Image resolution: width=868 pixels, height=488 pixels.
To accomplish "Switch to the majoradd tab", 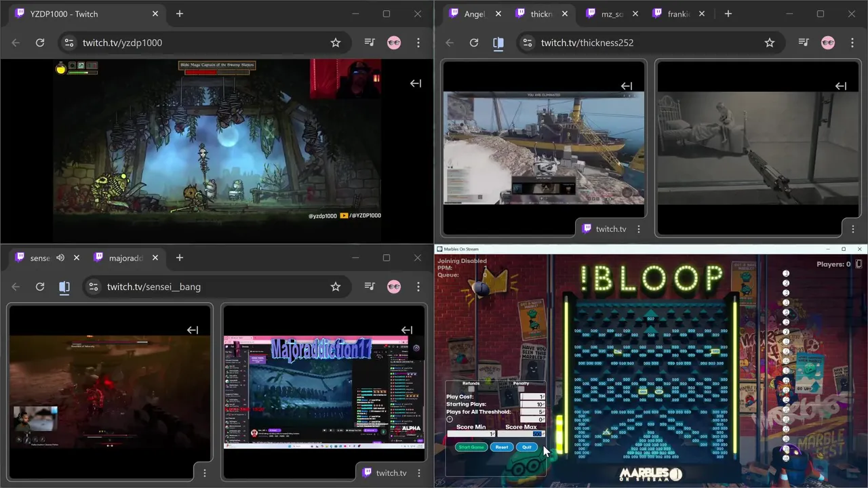I will 126,258.
